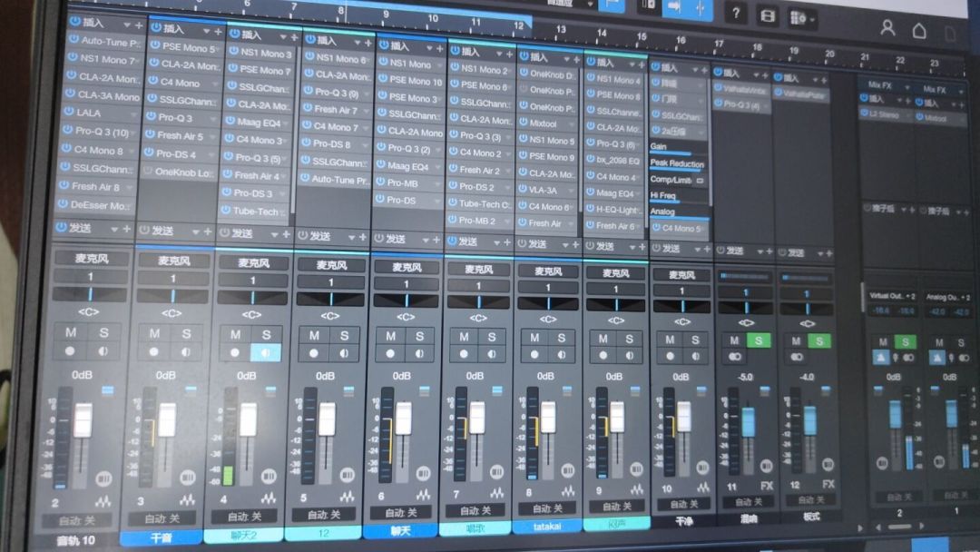The height and width of the screenshot is (552, 980).
Task: Select the 唱歌 channel name label
Action: pos(475,529)
